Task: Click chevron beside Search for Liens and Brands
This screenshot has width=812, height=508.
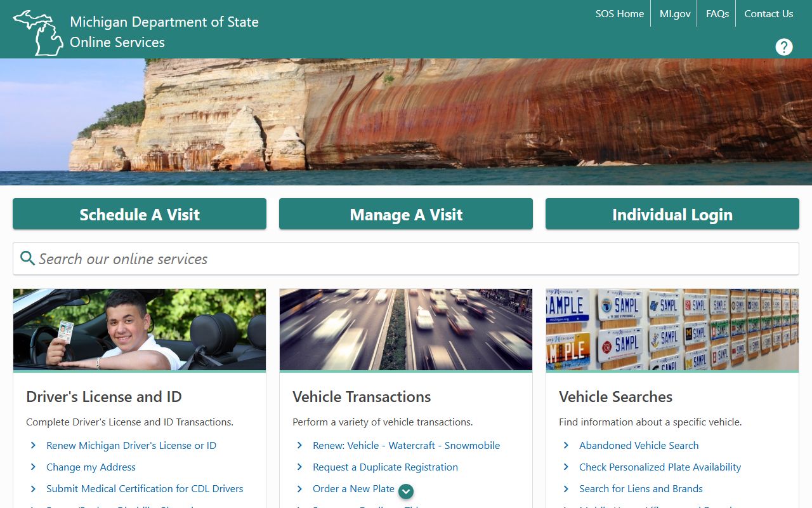Action: (x=566, y=489)
